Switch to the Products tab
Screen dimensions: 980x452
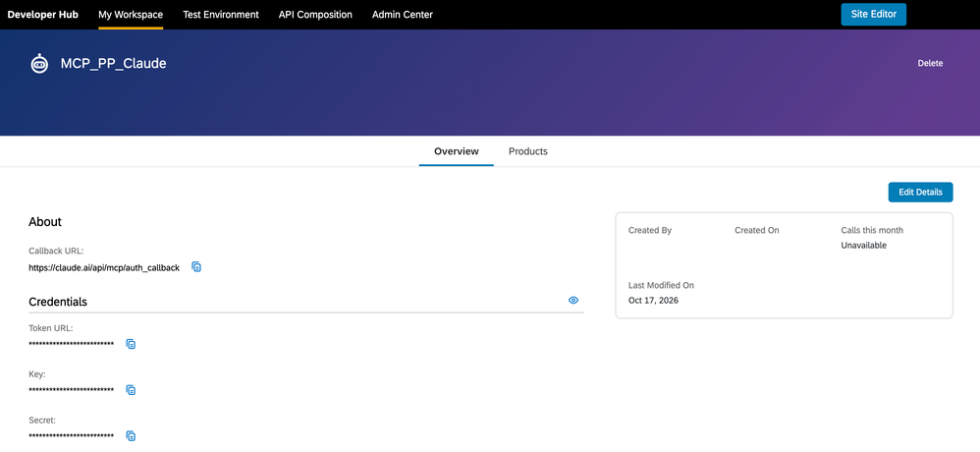[528, 151]
